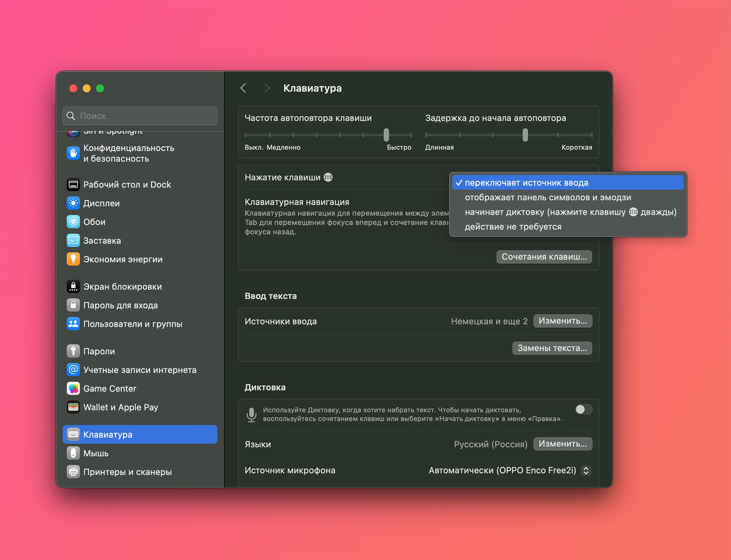Click the Экран блокировки lock icon

pyautogui.click(x=73, y=287)
